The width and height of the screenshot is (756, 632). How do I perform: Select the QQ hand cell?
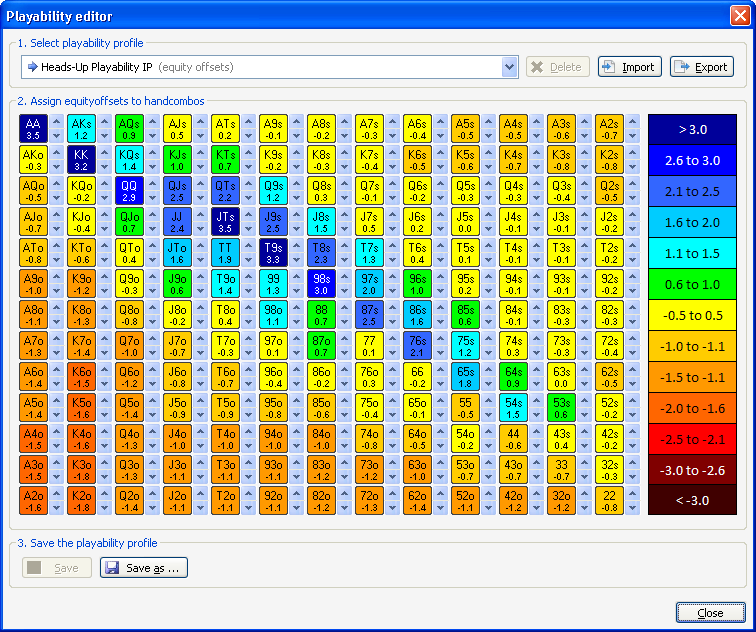tap(129, 190)
